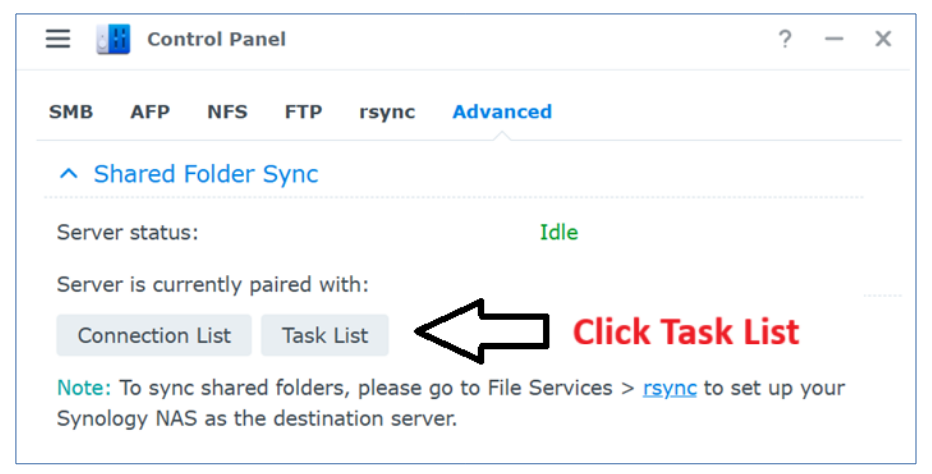The image size is (932, 474).
Task: Close the Control Panel window
Action: [883, 39]
